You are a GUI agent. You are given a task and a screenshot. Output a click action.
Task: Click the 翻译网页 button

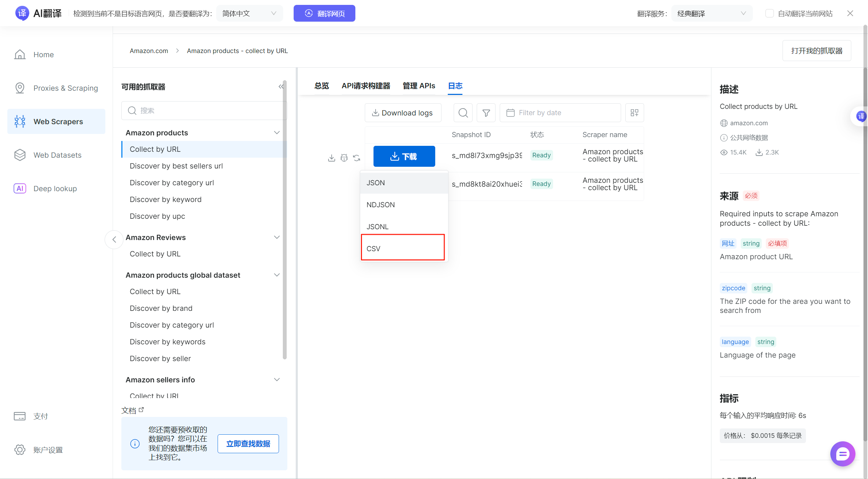point(324,13)
